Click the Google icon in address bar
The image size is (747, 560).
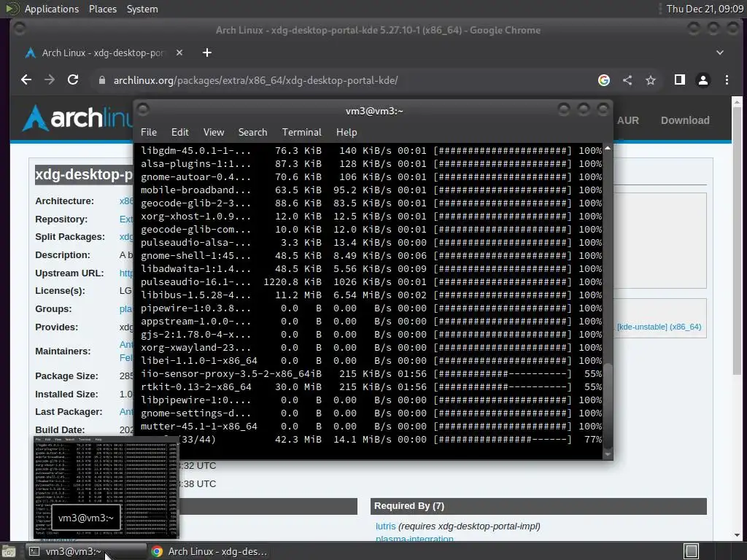point(603,80)
